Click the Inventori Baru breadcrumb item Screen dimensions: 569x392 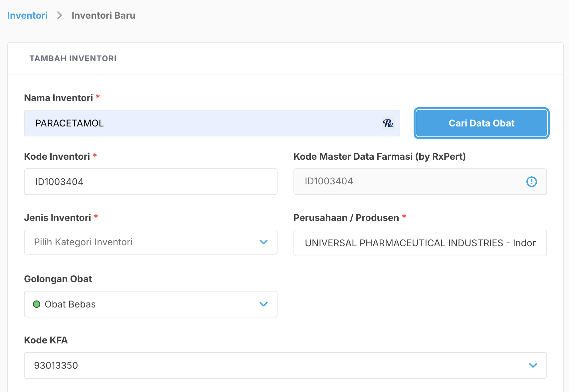[103, 15]
